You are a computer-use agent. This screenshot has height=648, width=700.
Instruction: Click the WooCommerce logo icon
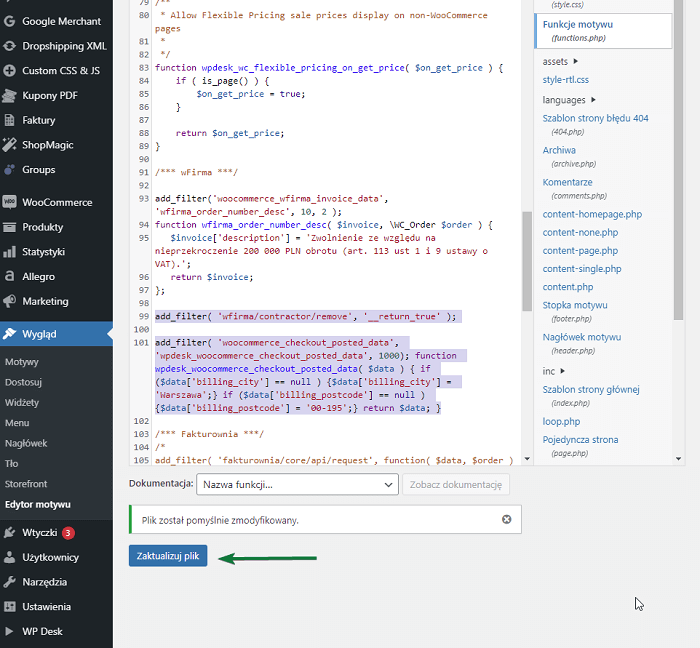click(x=9, y=202)
